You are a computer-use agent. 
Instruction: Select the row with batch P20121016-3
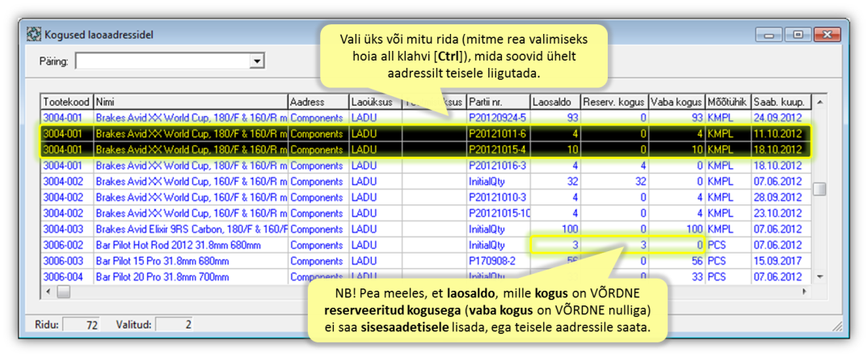[x=426, y=165]
